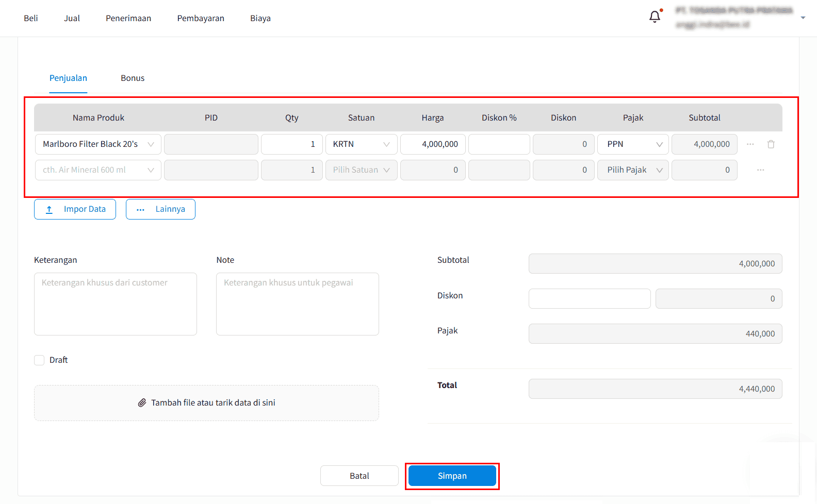This screenshot has height=504, width=817.
Task: Tick the Draft checkbox
Action: click(x=39, y=360)
